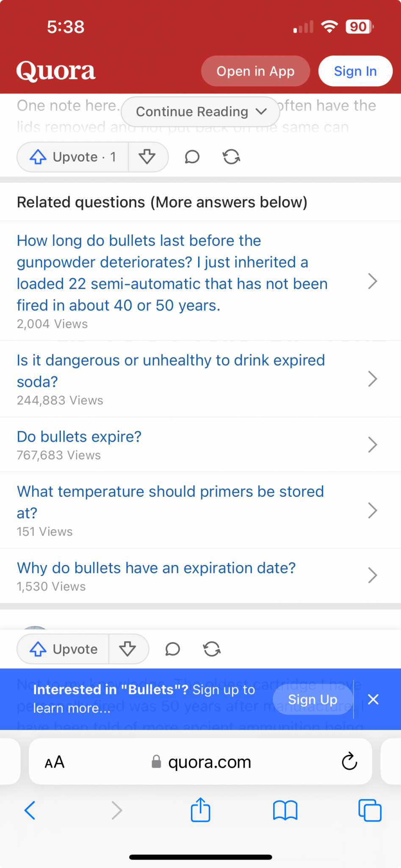The width and height of the screenshot is (401, 868).
Task: Open chevron beside expired soda question
Action: (373, 379)
